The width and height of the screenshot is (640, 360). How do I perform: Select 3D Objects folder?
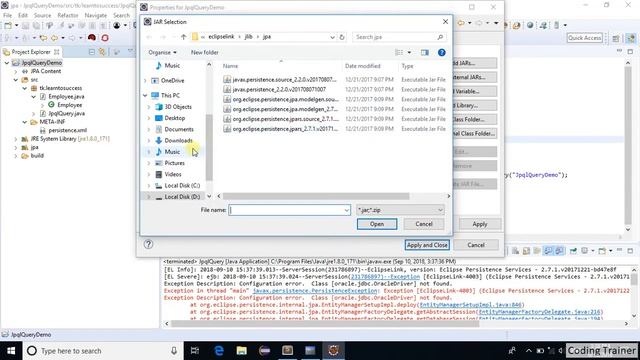click(x=178, y=107)
